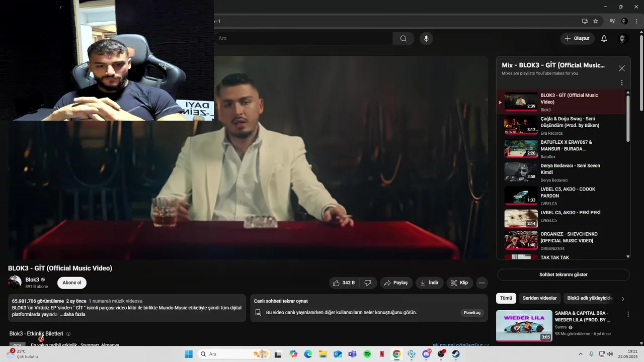Open Blok3 channel name link
Screen dimensions: 644x362
pyautogui.click(x=32, y=280)
